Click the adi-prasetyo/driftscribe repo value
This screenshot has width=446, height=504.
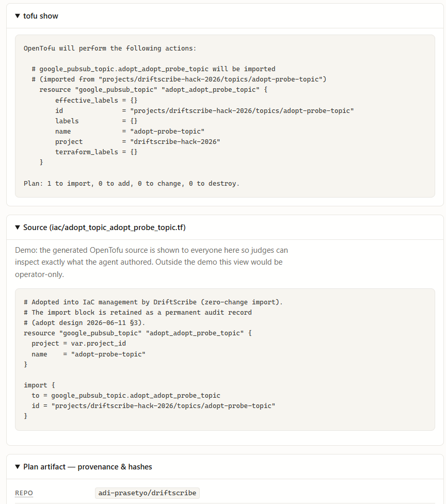(147, 493)
